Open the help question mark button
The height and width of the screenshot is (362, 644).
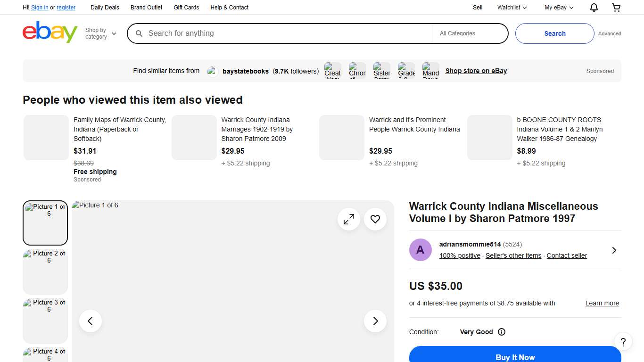click(x=623, y=342)
